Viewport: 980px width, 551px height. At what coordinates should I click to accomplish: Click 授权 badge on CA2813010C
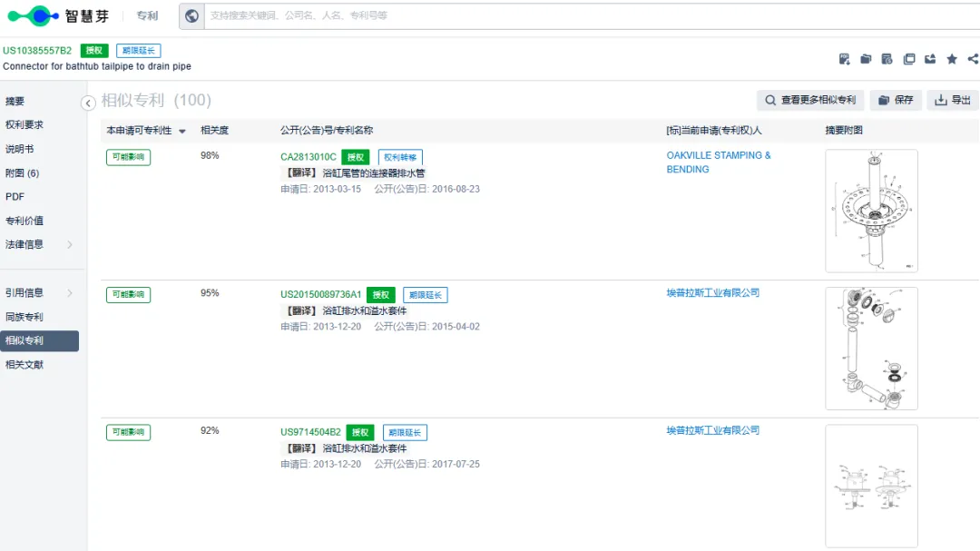click(355, 158)
